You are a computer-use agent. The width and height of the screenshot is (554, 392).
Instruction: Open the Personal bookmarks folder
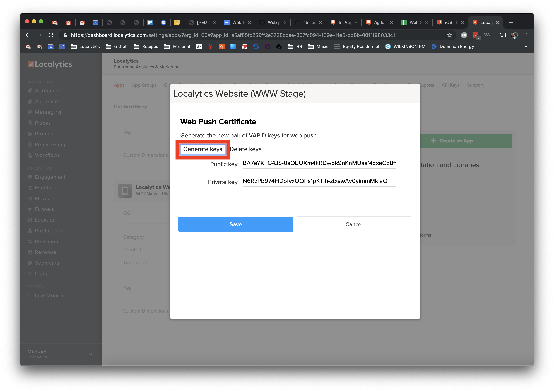[177, 47]
